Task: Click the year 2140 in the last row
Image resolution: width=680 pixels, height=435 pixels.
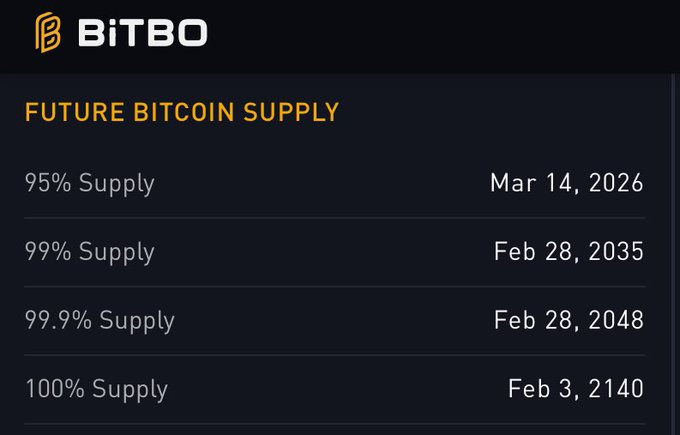Action: [x=616, y=388]
